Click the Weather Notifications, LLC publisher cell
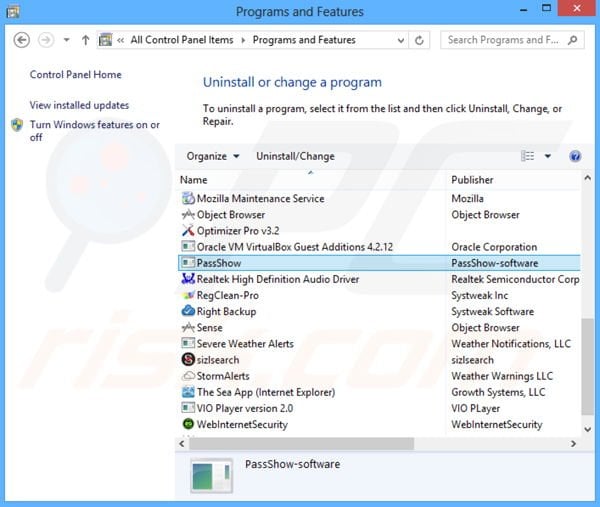Viewport: 600px width, 507px height. pos(511,344)
